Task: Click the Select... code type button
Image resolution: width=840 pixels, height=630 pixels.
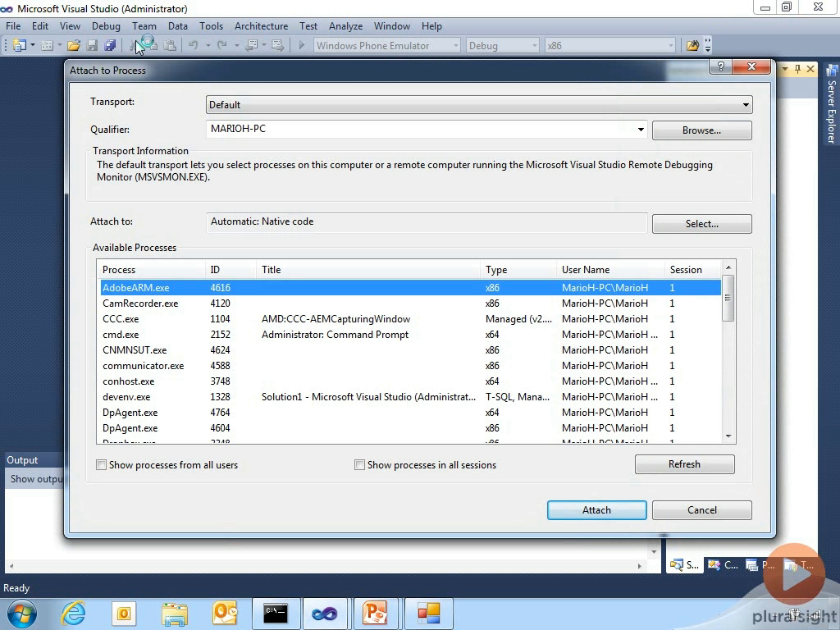Action: [702, 223]
